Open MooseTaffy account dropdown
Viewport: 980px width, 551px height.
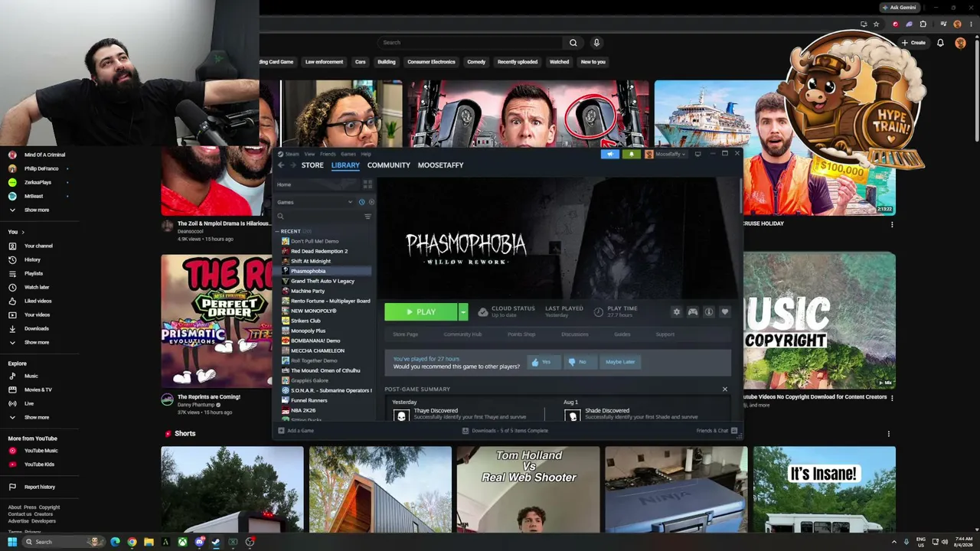665,154
